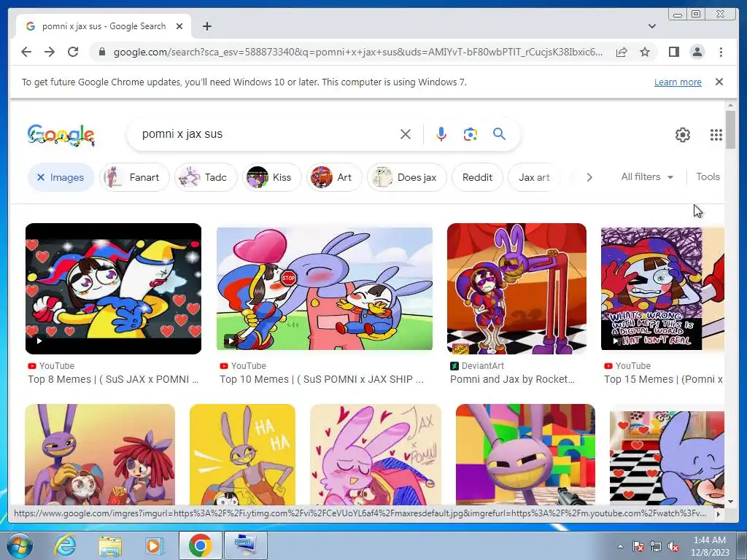
Task: Share this page via the share icon
Action: tap(622, 52)
